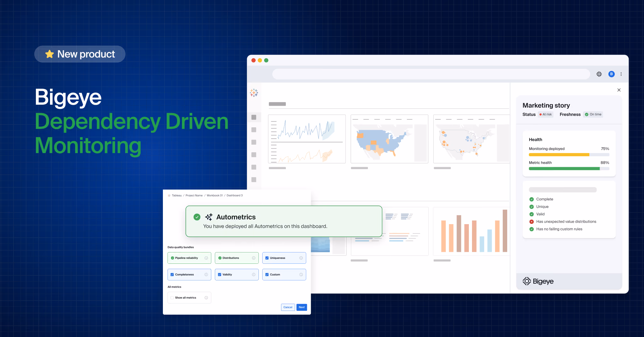Close the Marketing story side panel
The image size is (644, 337).
point(619,90)
